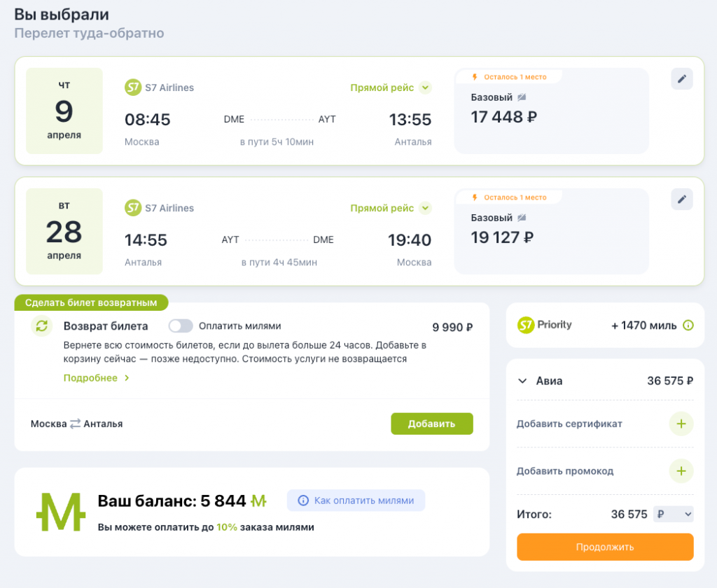This screenshot has height=588, width=717.
Task: Click the plus icon for Добавить сертификат
Action: coord(681,424)
